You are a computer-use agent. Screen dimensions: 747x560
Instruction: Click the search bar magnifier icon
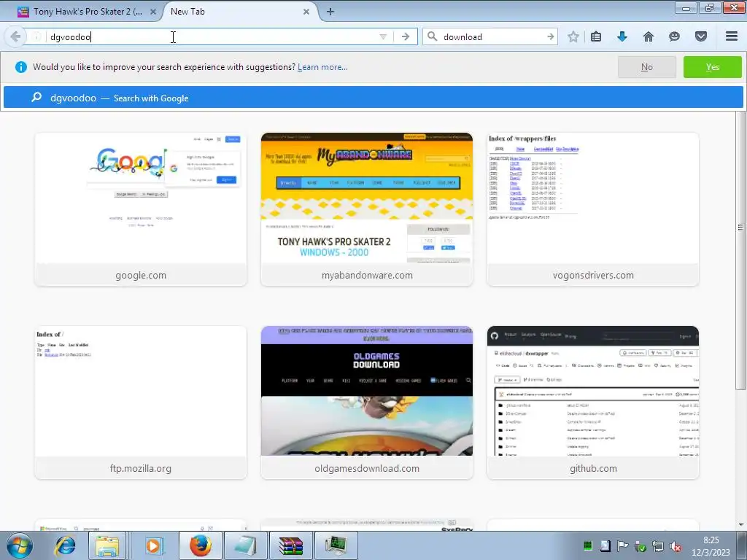[x=432, y=36]
